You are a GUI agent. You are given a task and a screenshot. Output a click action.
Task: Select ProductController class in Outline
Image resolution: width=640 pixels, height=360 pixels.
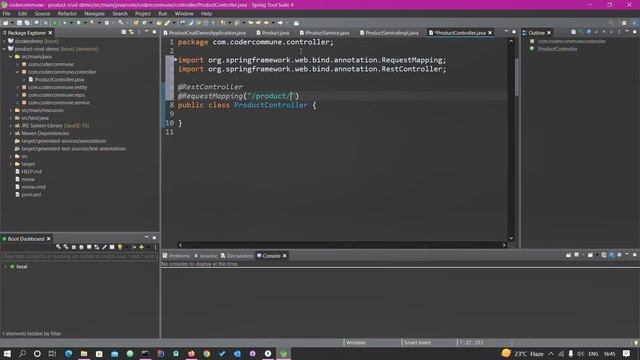(558, 49)
